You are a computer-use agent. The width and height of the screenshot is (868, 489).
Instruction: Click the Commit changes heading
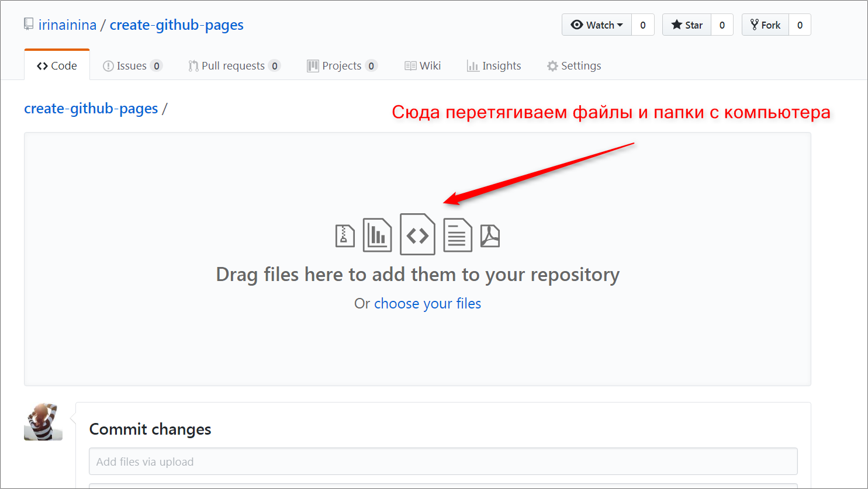pyautogui.click(x=150, y=429)
